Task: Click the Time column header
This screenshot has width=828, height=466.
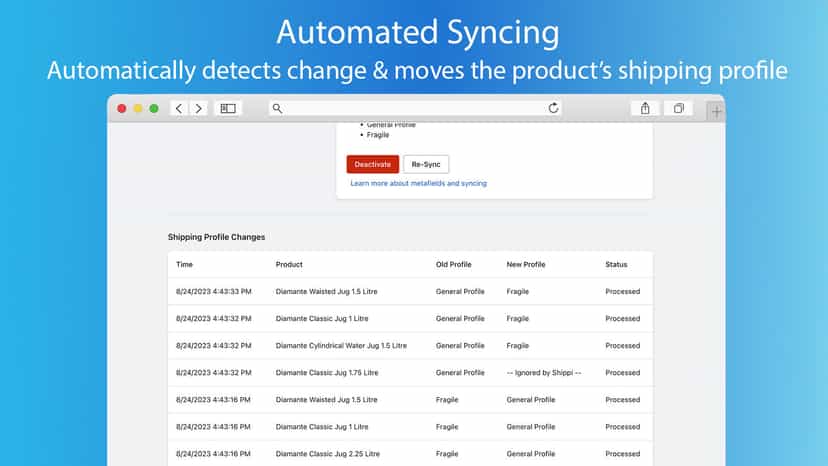Action: click(x=184, y=264)
